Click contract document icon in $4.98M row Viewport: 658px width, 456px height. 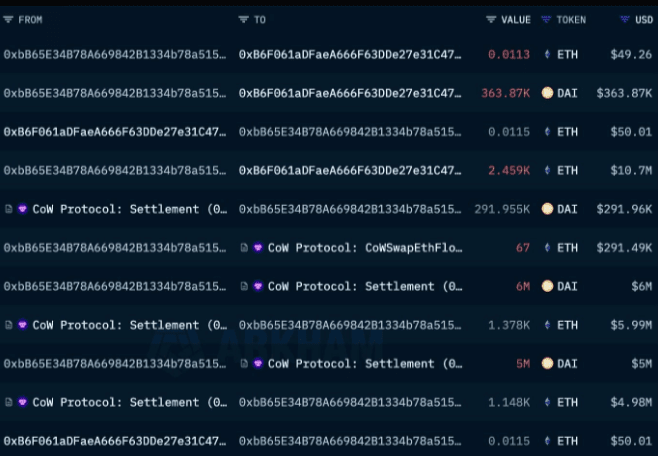coord(8,402)
